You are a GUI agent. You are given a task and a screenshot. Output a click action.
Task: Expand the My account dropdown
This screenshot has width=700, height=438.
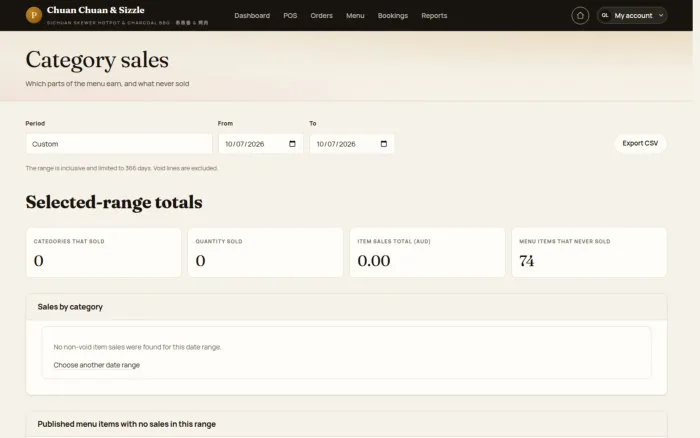tap(632, 16)
